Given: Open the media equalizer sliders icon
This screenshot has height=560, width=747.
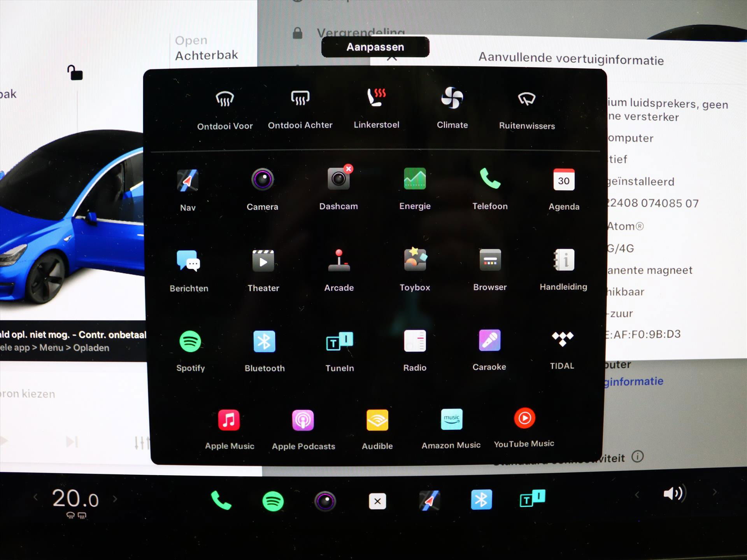Looking at the screenshot, I should click(142, 443).
